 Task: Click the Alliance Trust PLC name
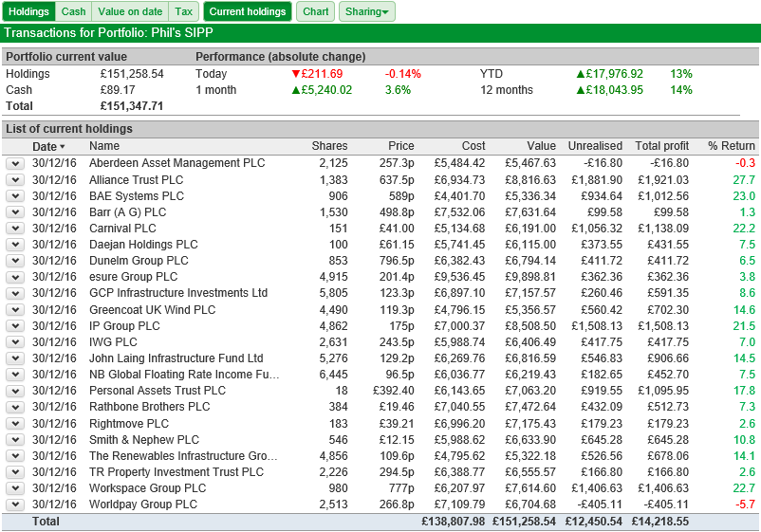tap(137, 180)
